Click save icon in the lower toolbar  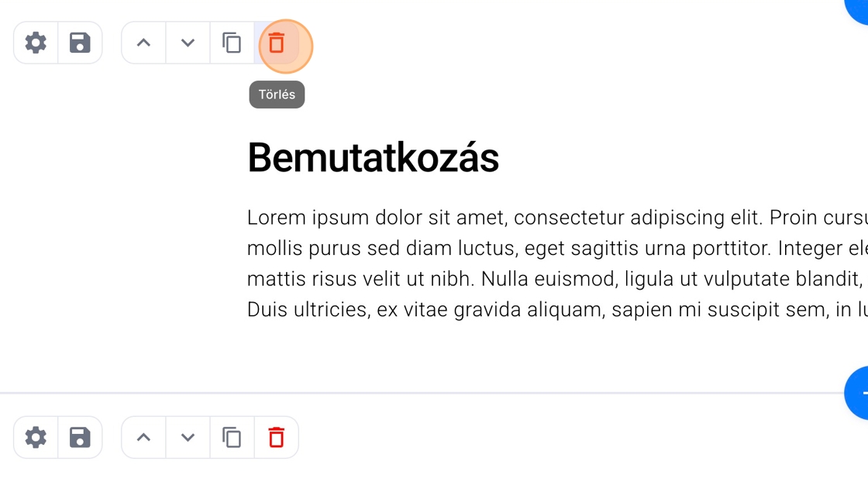[80, 438]
